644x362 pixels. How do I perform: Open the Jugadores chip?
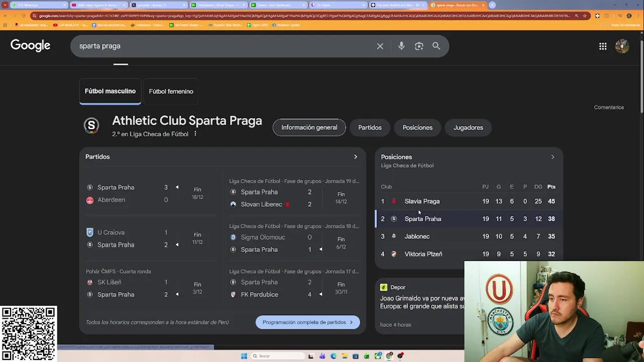[468, 128]
